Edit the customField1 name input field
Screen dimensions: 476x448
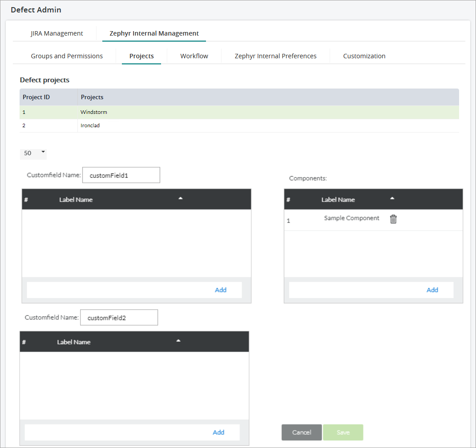point(121,175)
